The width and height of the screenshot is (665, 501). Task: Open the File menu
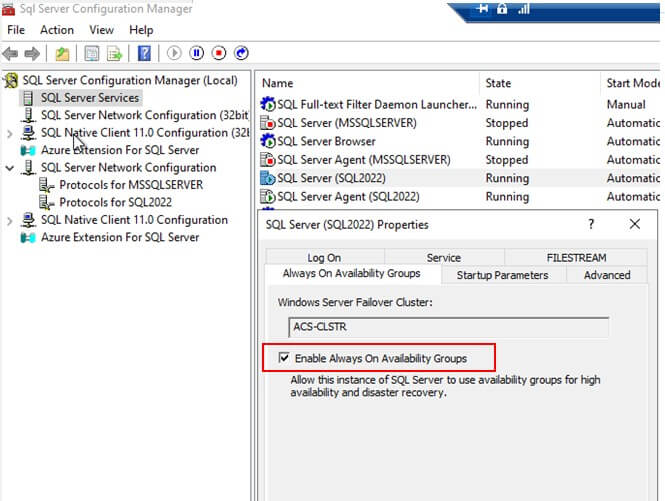coord(16,30)
